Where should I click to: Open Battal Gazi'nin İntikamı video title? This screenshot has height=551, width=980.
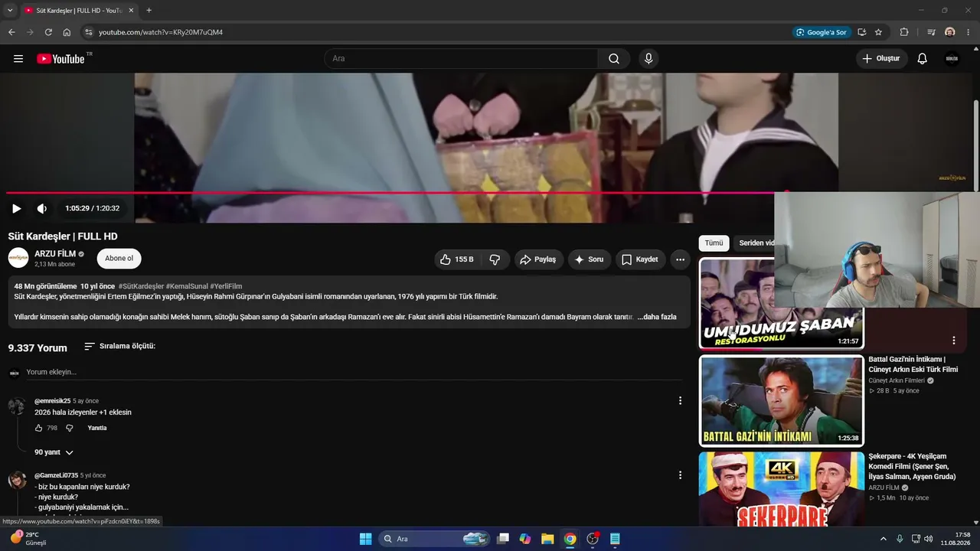(x=913, y=364)
